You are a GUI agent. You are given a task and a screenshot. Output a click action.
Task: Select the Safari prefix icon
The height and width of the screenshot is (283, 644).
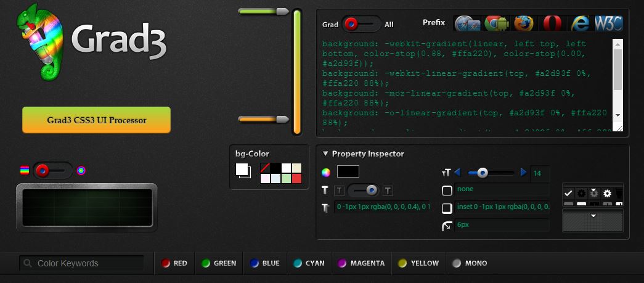tap(468, 23)
